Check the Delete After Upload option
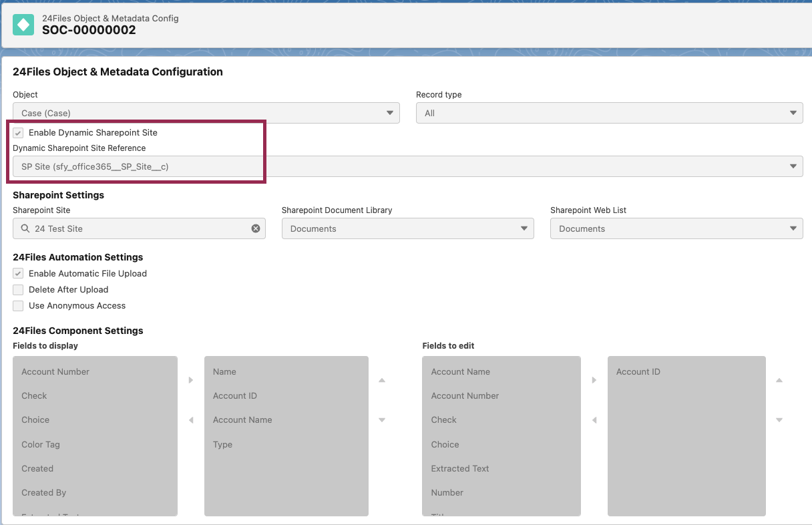This screenshot has height=525, width=812. [x=18, y=290]
